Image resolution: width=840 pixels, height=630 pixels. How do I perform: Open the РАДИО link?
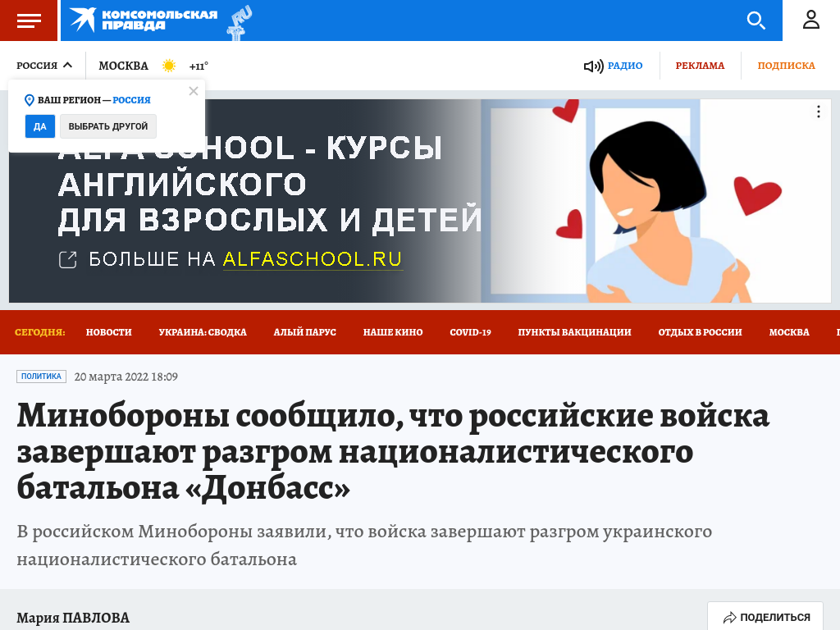click(624, 66)
